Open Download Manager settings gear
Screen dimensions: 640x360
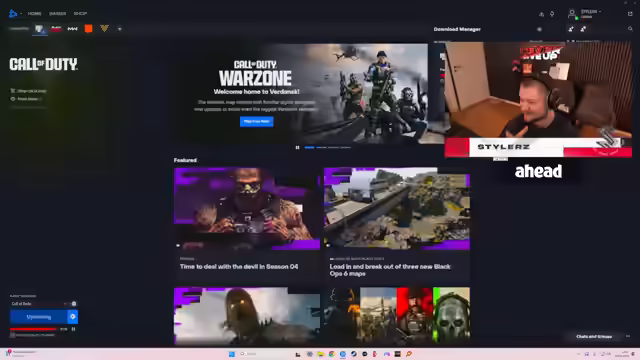coord(539,29)
